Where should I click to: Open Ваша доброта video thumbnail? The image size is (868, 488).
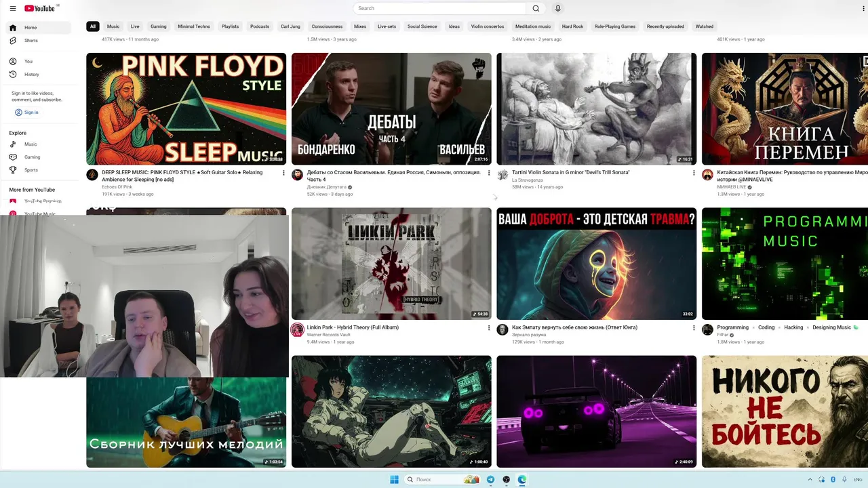point(597,264)
